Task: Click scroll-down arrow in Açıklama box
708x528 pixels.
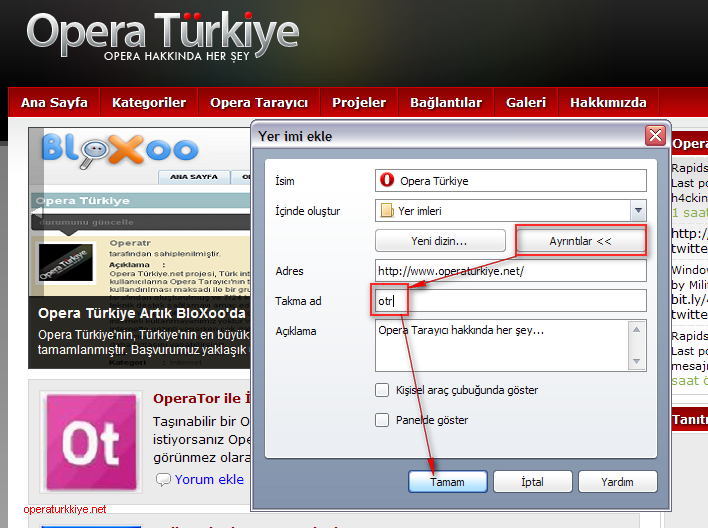Action: (x=636, y=361)
